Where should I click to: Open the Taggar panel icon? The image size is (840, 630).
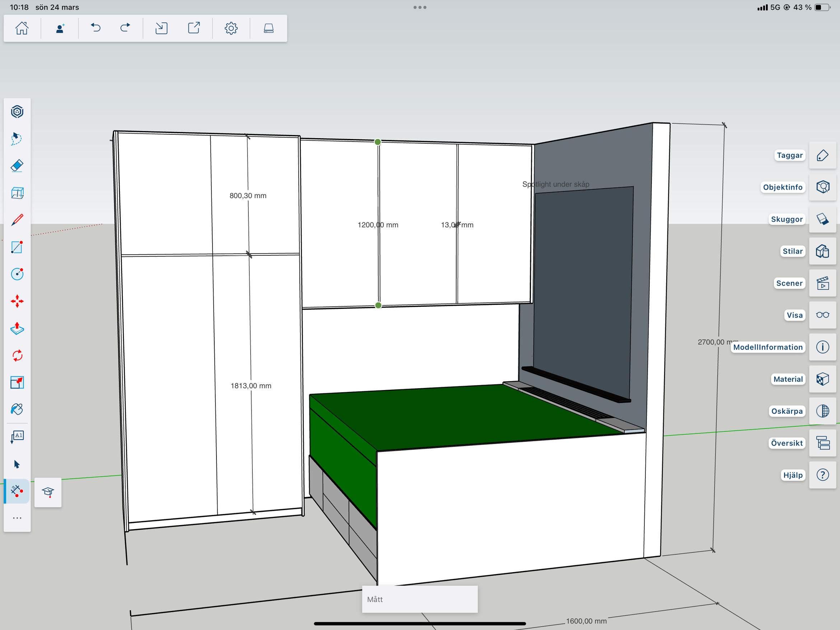pyautogui.click(x=822, y=156)
